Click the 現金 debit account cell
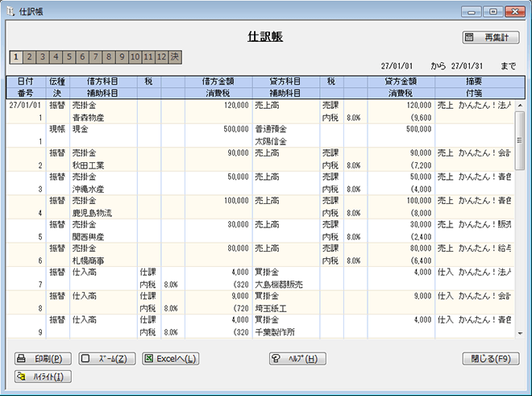The width and height of the screenshot is (532, 396). tap(80, 129)
